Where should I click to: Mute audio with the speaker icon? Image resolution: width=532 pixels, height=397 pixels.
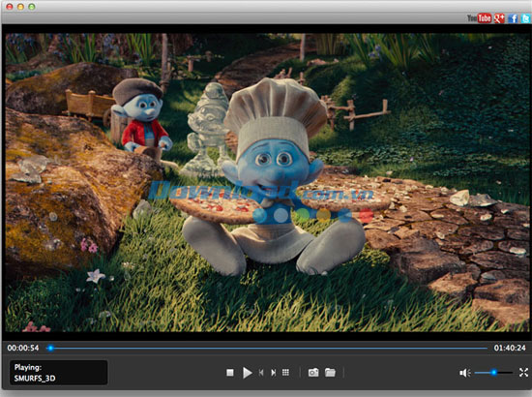[x=465, y=373]
